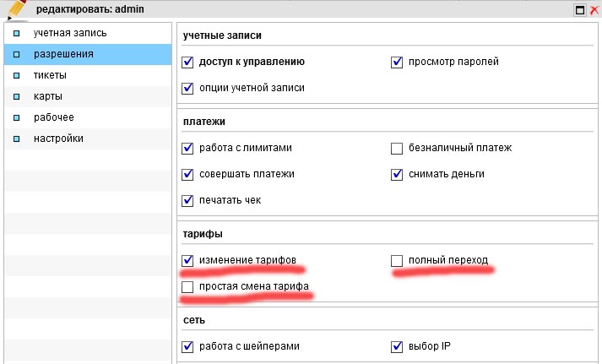Switch to 'рабочее' section
Viewport: 602px width, 364px height.
click(54, 117)
